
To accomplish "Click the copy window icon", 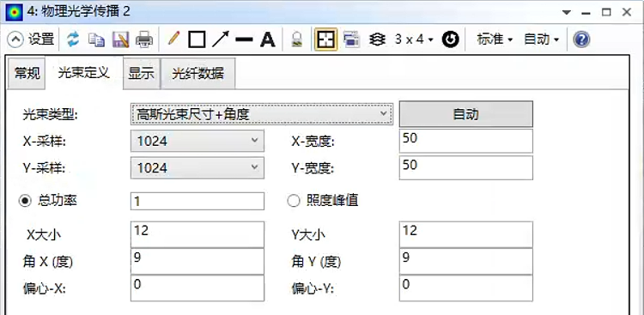I will [97, 39].
